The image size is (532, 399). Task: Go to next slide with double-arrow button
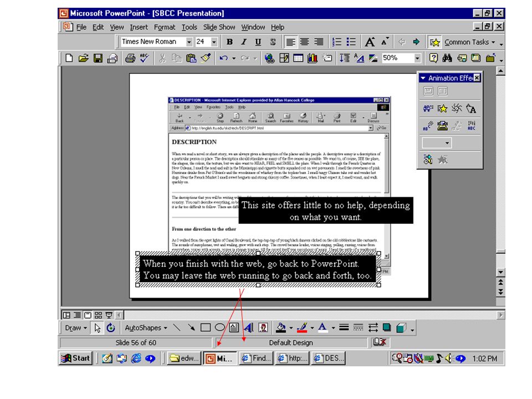point(501,292)
